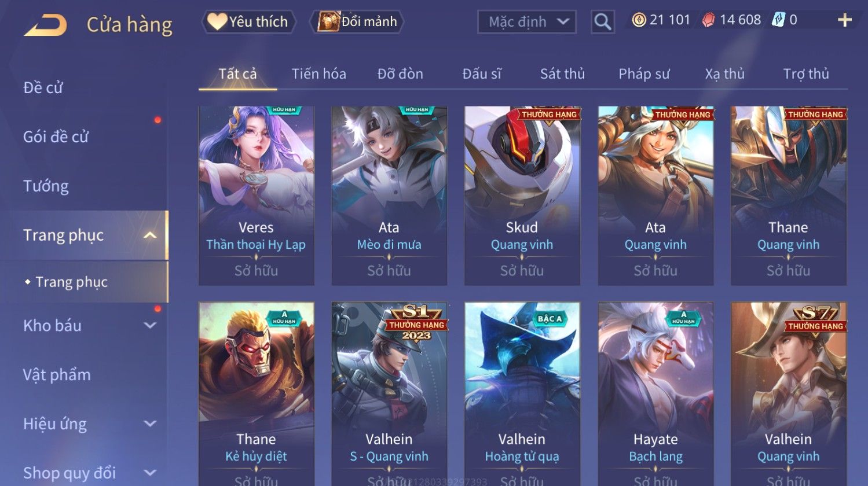Open search with the magnifier icon
Viewport: 868px width, 486px height.
pyautogui.click(x=603, y=22)
